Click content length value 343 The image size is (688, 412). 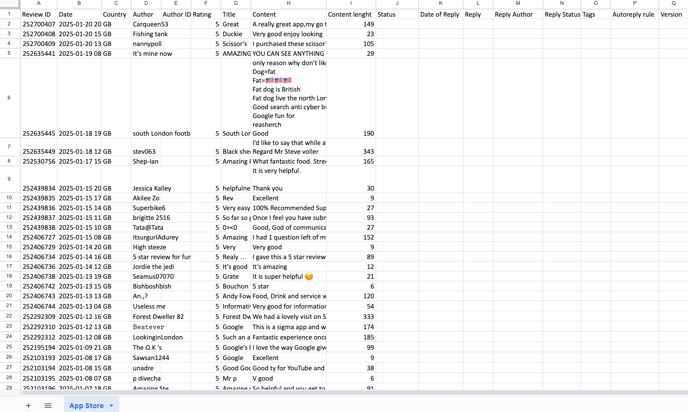pyautogui.click(x=351, y=151)
